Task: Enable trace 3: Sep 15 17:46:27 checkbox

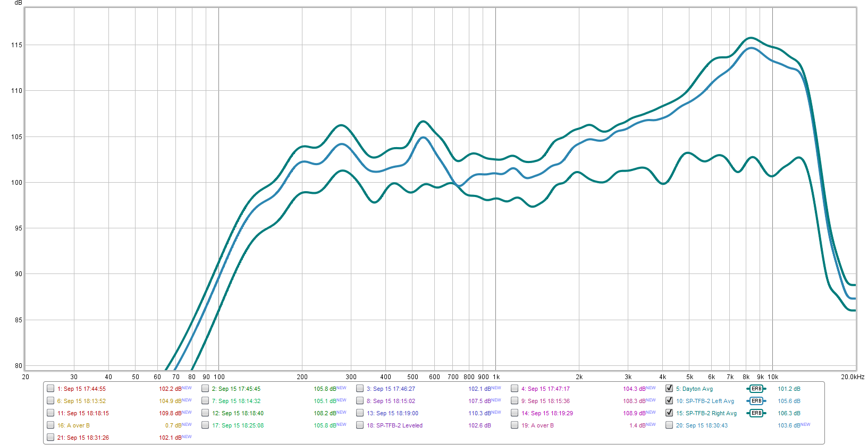Action: (x=360, y=388)
